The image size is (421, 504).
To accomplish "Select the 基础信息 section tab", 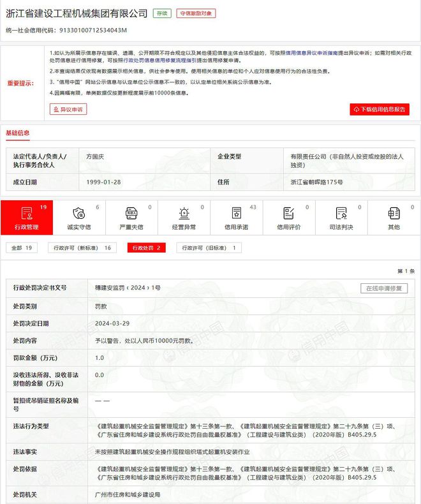I will tap(18, 133).
